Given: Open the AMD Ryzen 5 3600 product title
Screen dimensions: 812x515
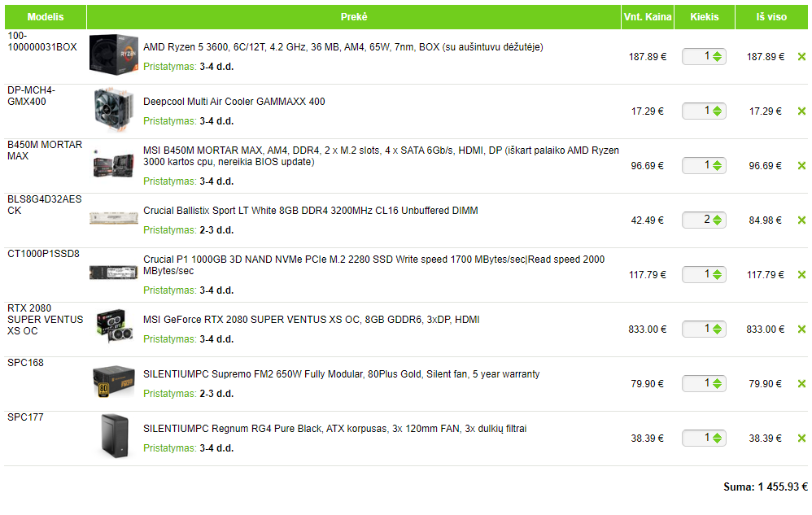Looking at the screenshot, I should point(343,47).
